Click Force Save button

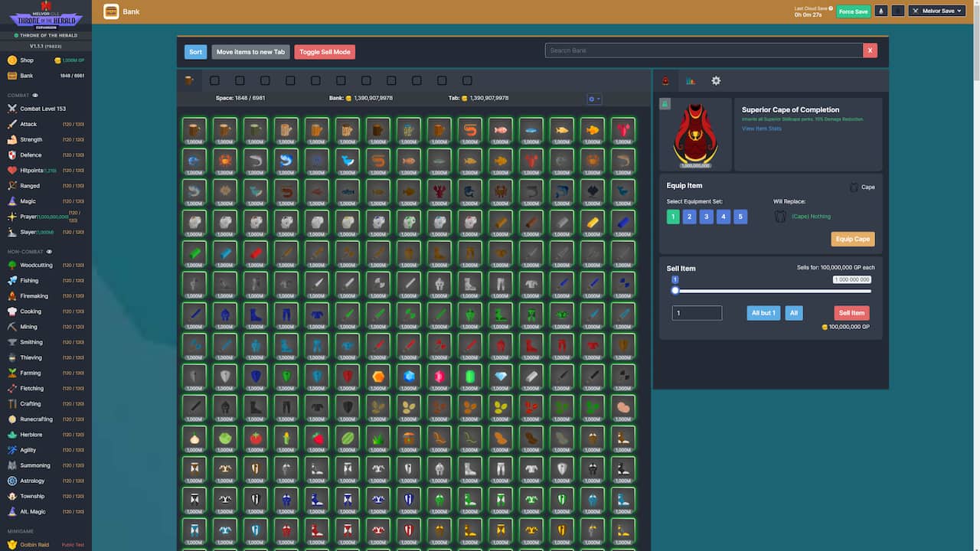pos(853,11)
